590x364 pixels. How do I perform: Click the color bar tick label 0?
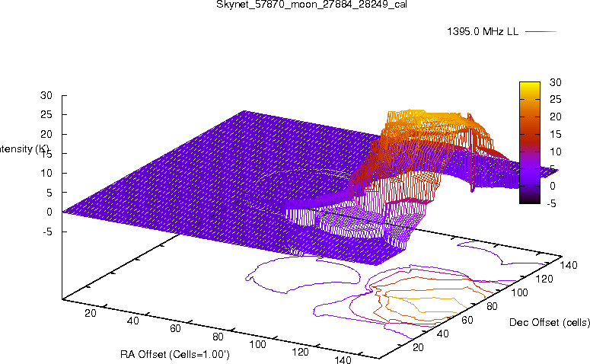point(553,186)
